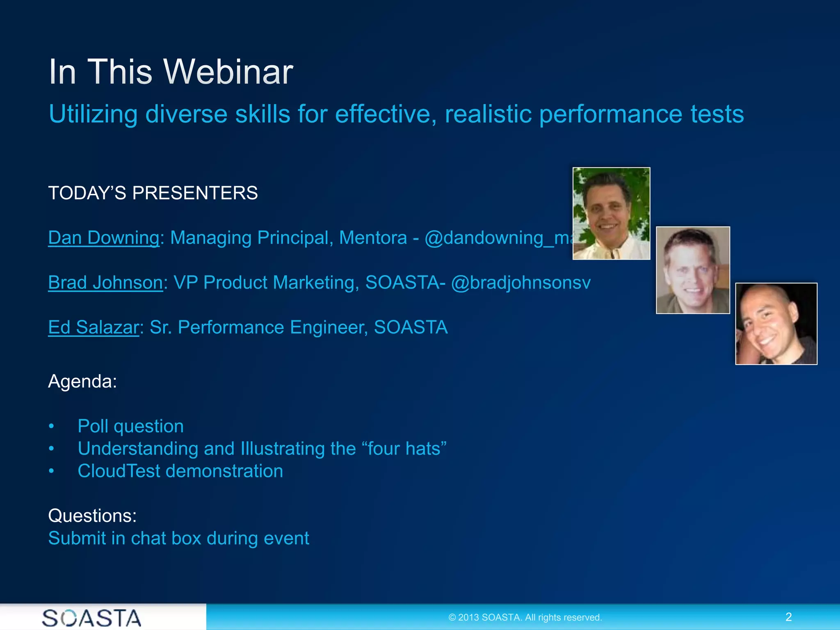Viewport: 840px width, 630px height.
Task: Click the 2013 SOASTA copyright notice
Action: tap(525, 617)
